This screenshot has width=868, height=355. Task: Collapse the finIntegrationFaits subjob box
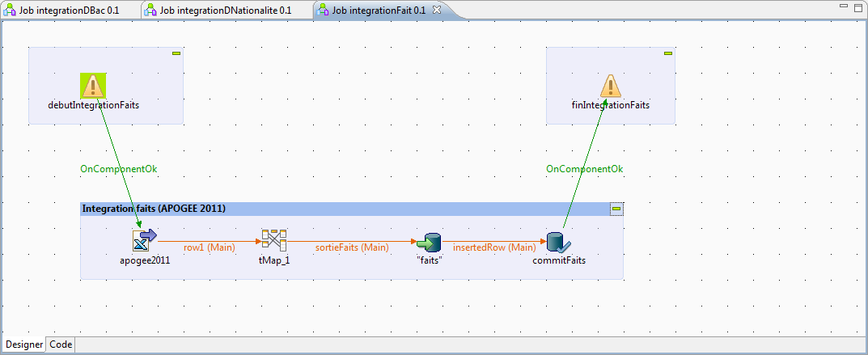668,53
